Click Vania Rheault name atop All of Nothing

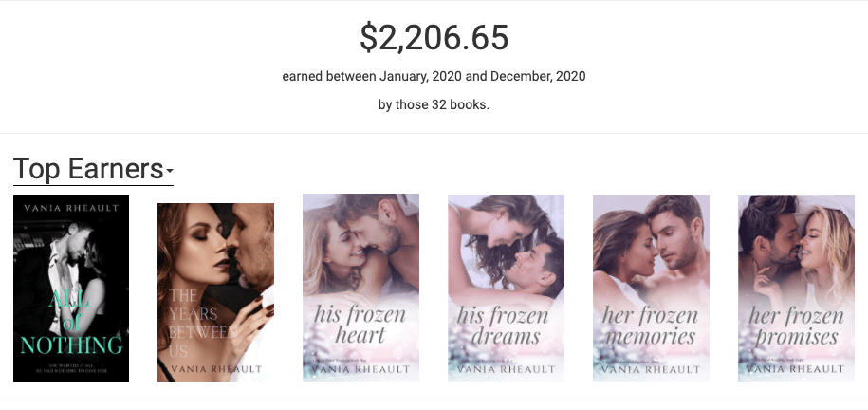(71, 209)
